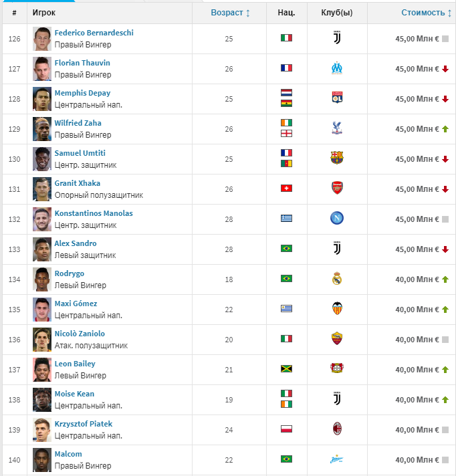Open Krzysztof Piatek player link
The height and width of the screenshot is (476, 456).
click(84, 424)
